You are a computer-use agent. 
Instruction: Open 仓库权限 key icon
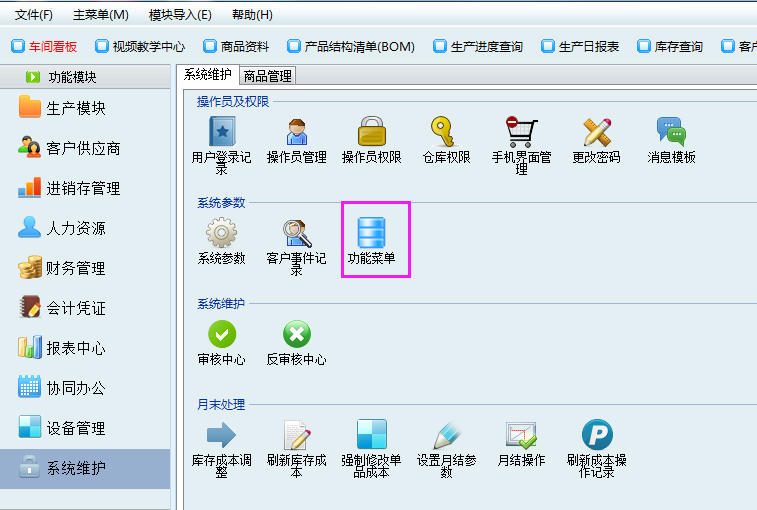pos(446,133)
